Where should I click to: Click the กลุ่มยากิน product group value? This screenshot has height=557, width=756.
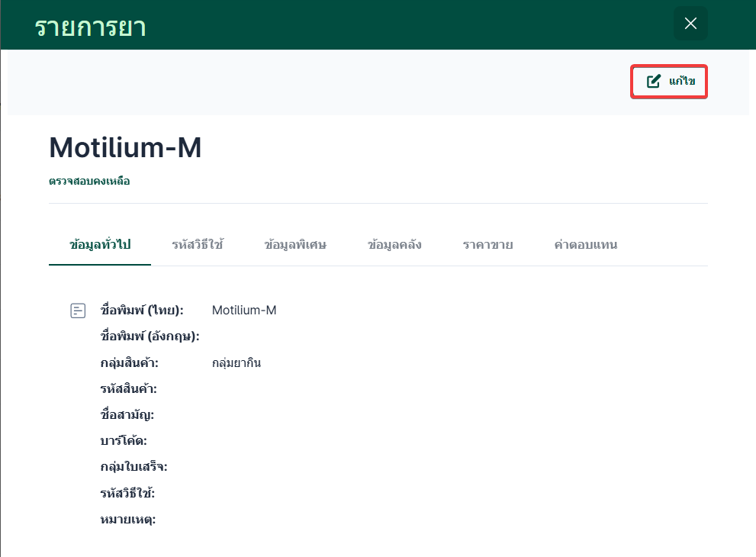coord(236,363)
